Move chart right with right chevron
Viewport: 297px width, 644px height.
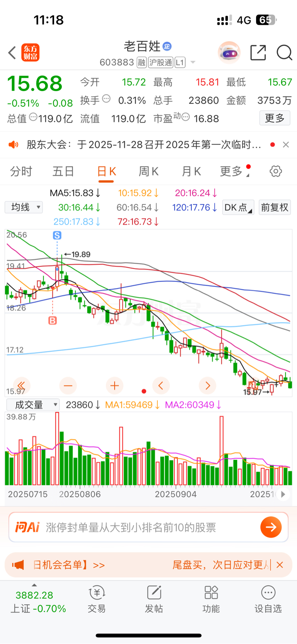[208, 385]
